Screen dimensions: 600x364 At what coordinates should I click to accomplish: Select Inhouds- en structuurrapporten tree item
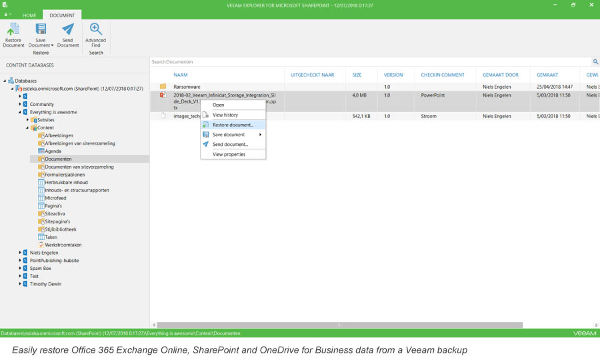[77, 190]
